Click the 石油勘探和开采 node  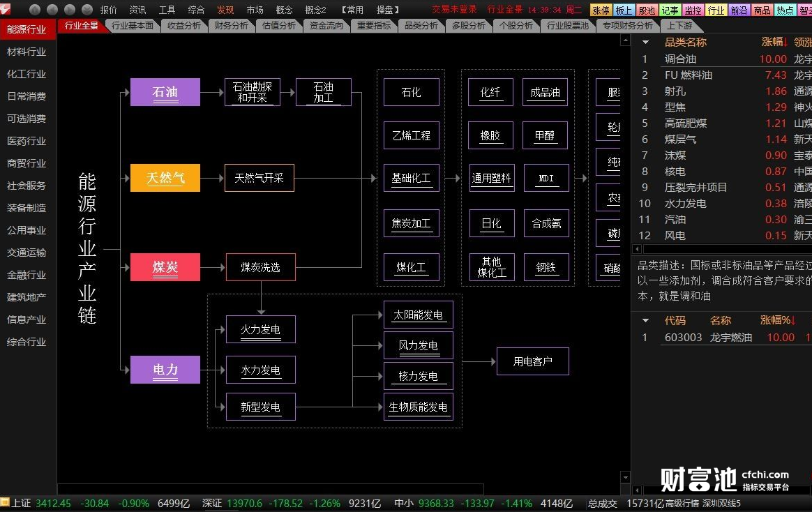click(253, 92)
